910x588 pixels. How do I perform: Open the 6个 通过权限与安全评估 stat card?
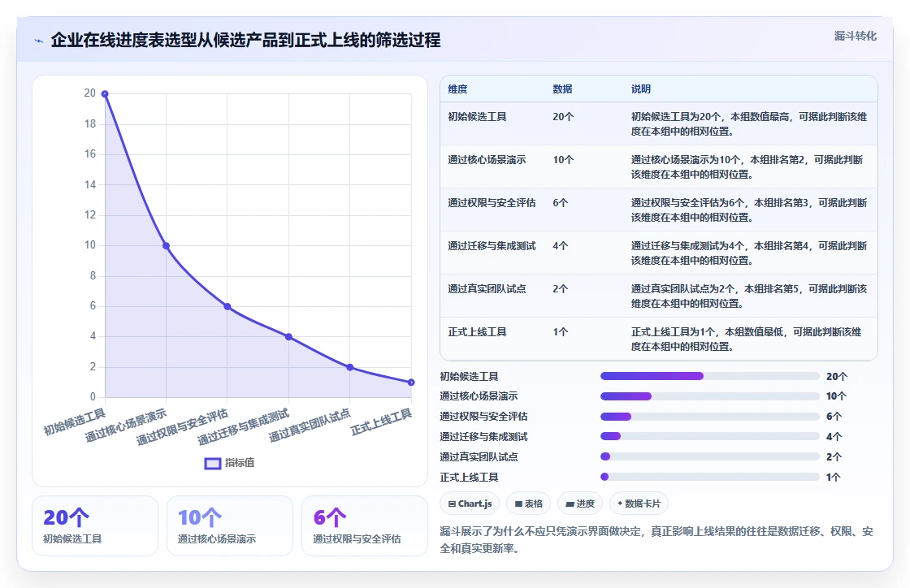tap(365, 526)
